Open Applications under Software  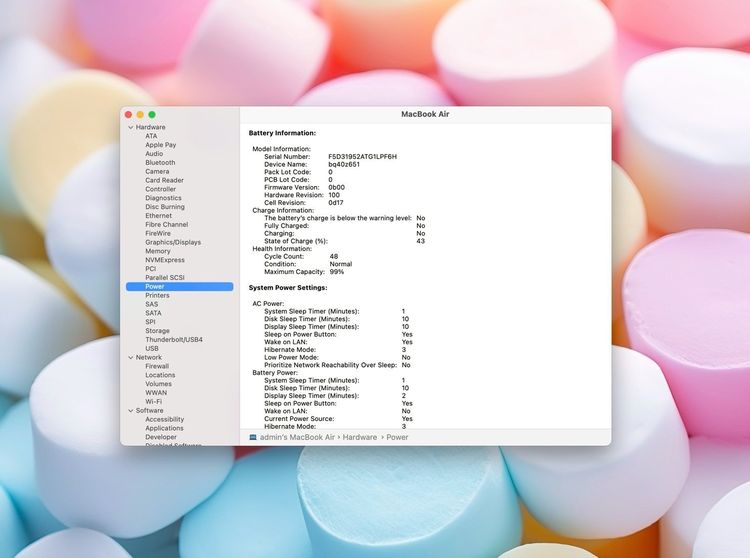165,428
